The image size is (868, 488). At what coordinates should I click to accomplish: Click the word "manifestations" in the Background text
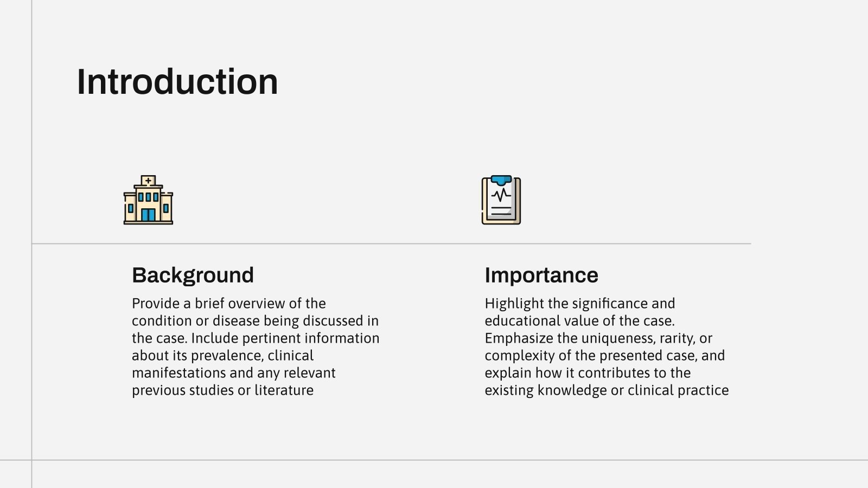click(178, 373)
